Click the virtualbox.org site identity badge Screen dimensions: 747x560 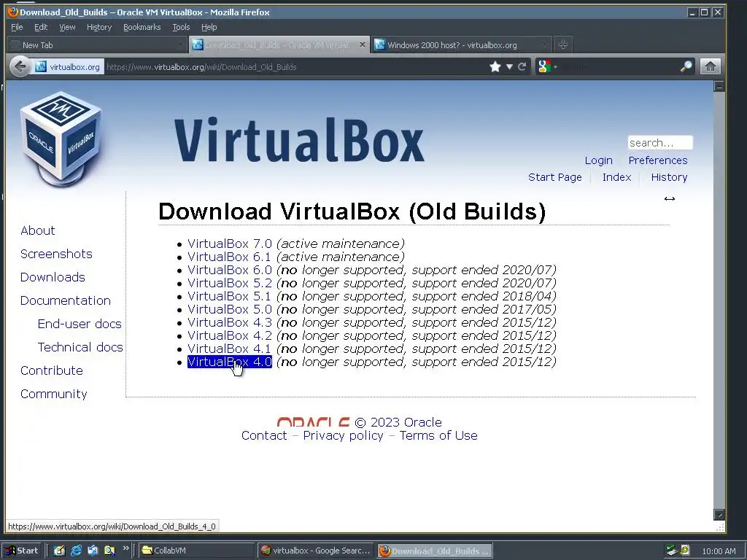[x=68, y=66]
